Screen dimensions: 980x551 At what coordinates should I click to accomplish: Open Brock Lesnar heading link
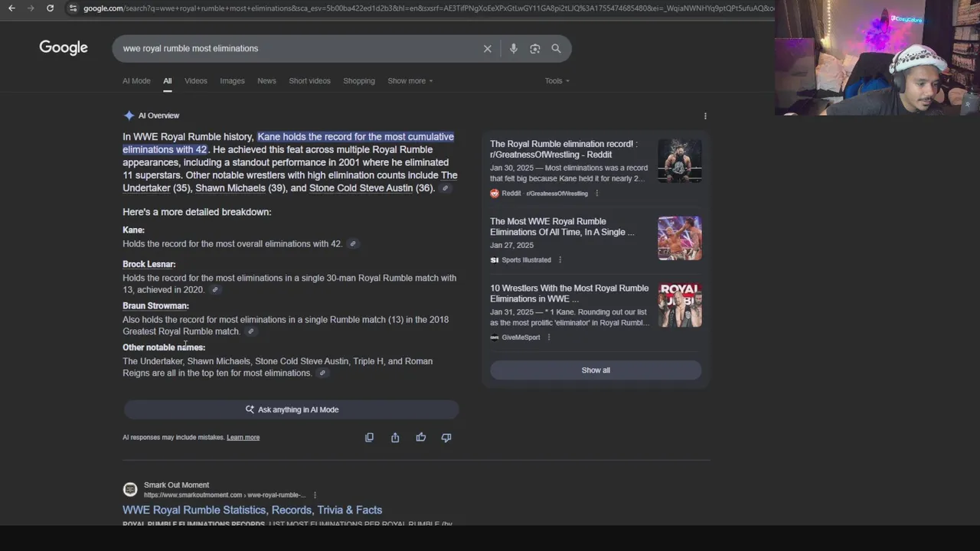(x=149, y=264)
